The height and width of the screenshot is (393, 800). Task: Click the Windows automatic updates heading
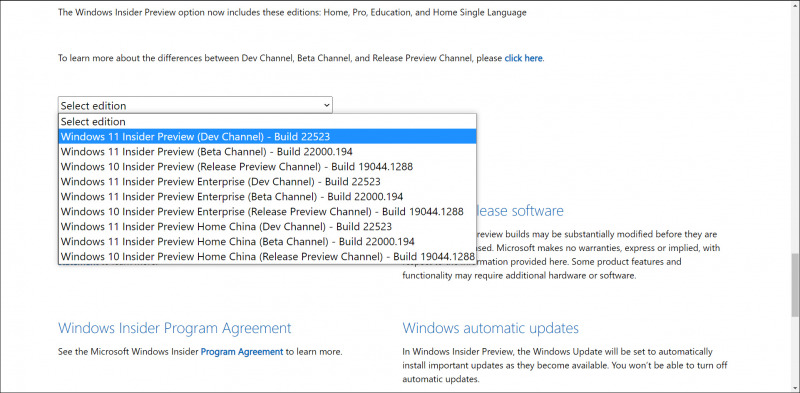pos(490,328)
